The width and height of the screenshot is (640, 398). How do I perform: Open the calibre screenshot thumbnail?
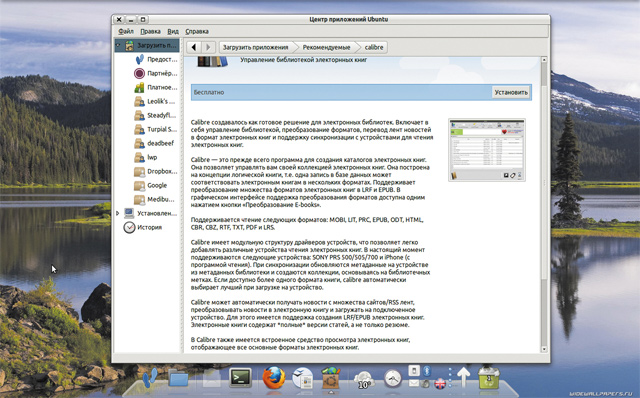487,150
